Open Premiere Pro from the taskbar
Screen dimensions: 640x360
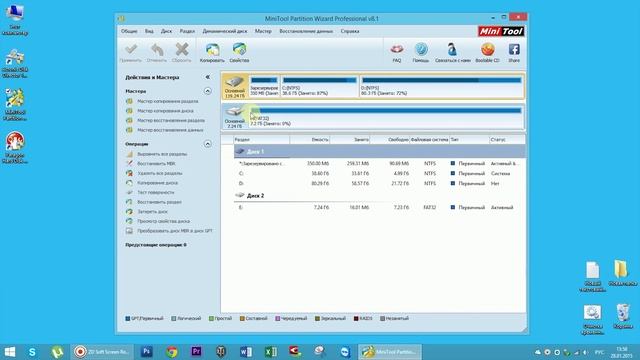pos(196,352)
